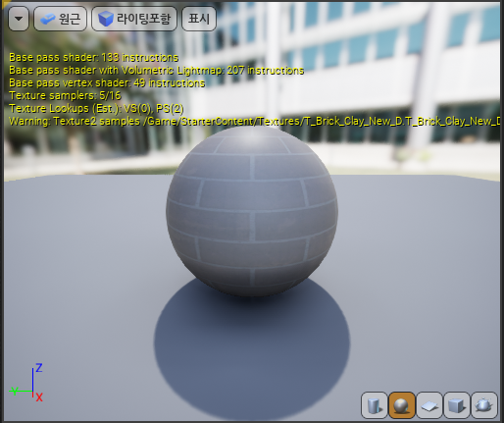Open the 표시 show menu
Screen dimensions: 504x423
(x=199, y=19)
